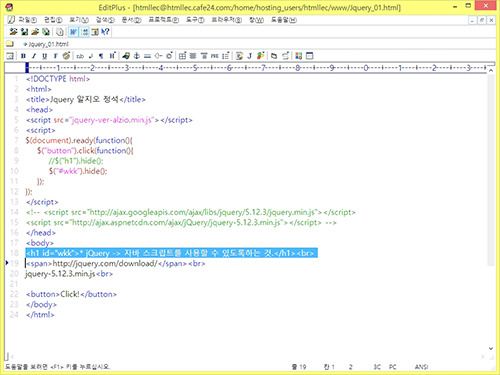This screenshot has width=500, height=375.
Task: Click the "<button>Click!</button>" line
Action: (x=71, y=294)
